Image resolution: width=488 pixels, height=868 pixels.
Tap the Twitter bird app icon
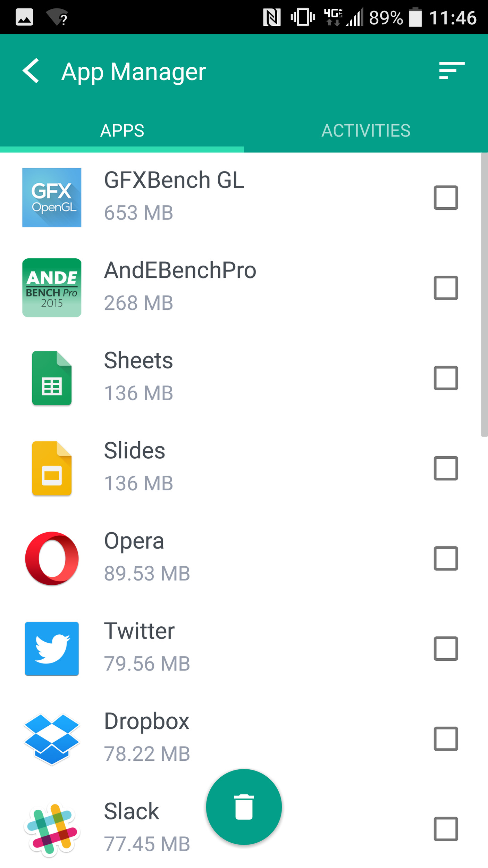click(52, 649)
